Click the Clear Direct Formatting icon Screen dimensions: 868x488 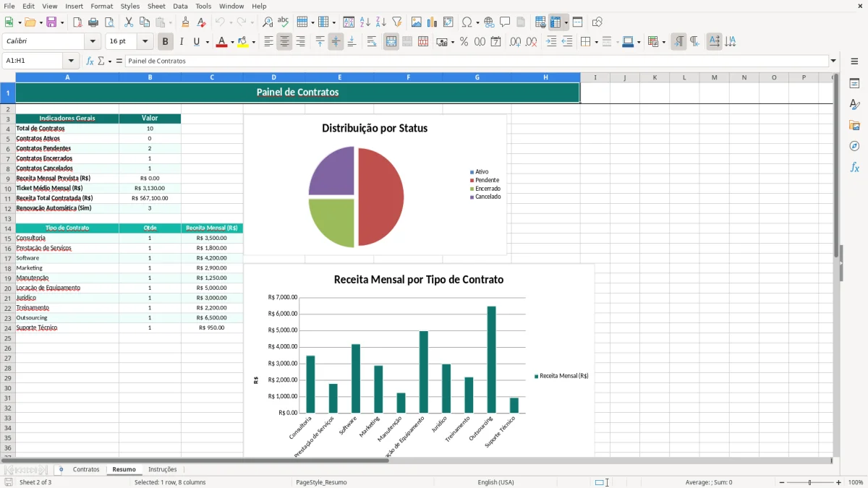(201, 22)
